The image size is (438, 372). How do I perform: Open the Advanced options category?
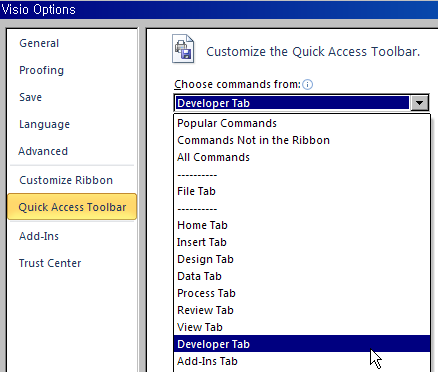[43, 151]
